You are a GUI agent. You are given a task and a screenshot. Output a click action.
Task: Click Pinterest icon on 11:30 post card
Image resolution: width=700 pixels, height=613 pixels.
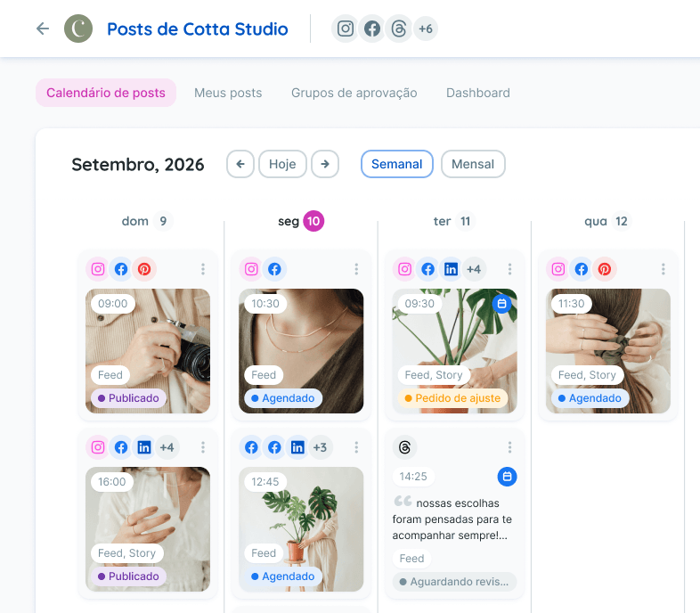tap(605, 269)
